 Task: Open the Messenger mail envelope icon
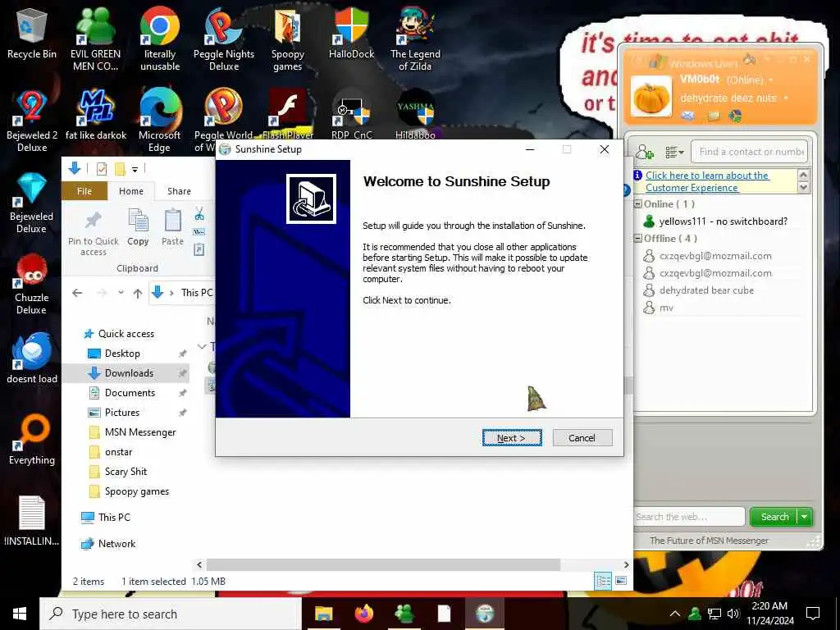[x=688, y=116]
